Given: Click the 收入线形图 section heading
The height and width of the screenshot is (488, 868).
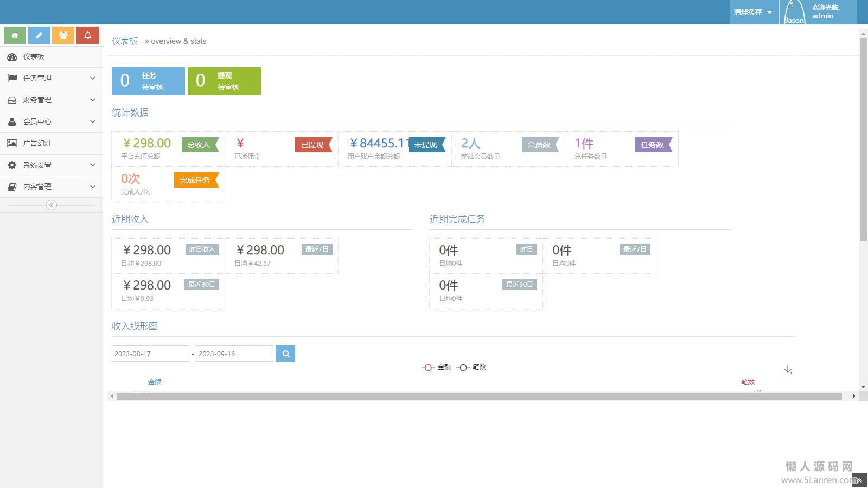Looking at the screenshot, I should (x=135, y=326).
